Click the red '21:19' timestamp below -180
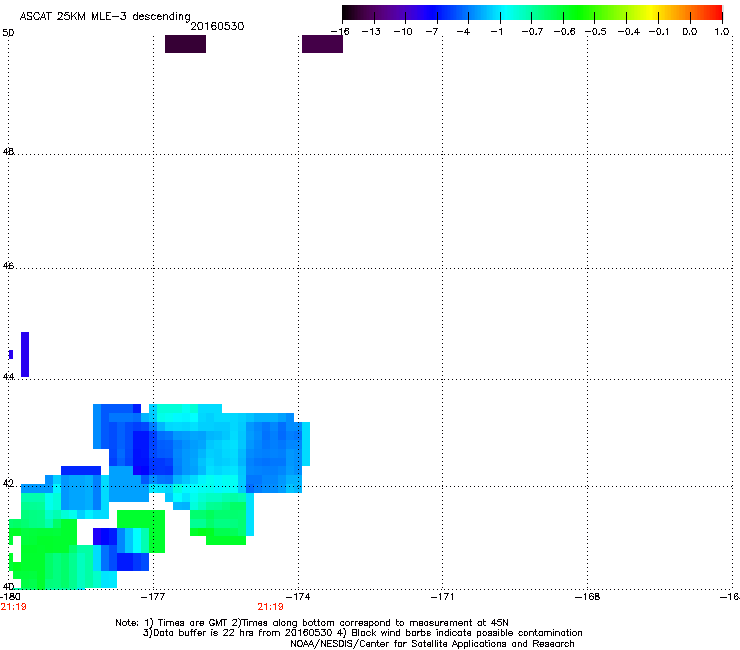Screen dimensions: 740x650 [x=13, y=607]
